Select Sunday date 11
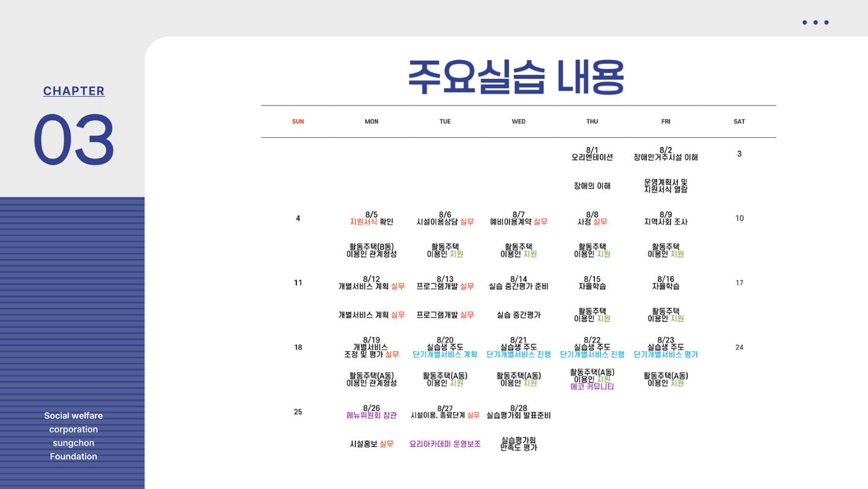This screenshot has width=868, height=489. pyautogui.click(x=298, y=283)
